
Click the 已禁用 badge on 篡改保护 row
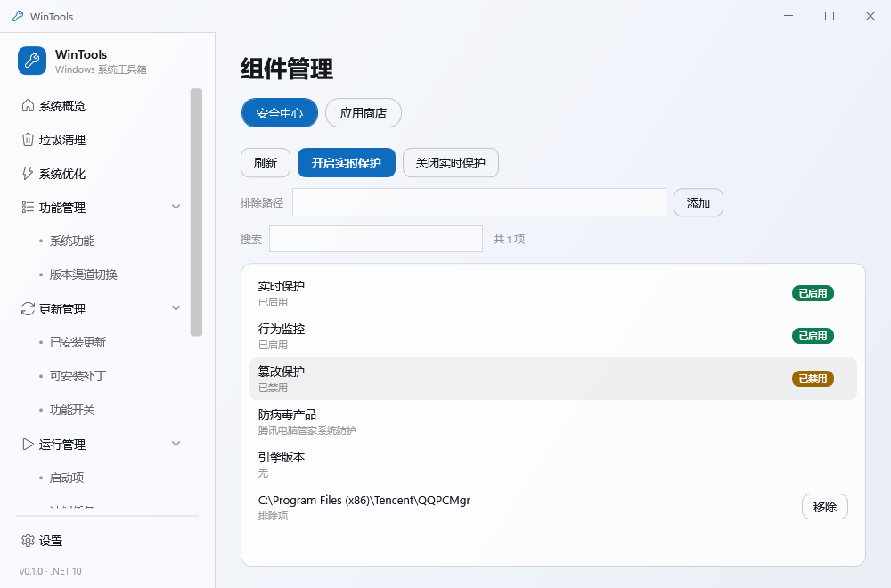click(x=813, y=379)
